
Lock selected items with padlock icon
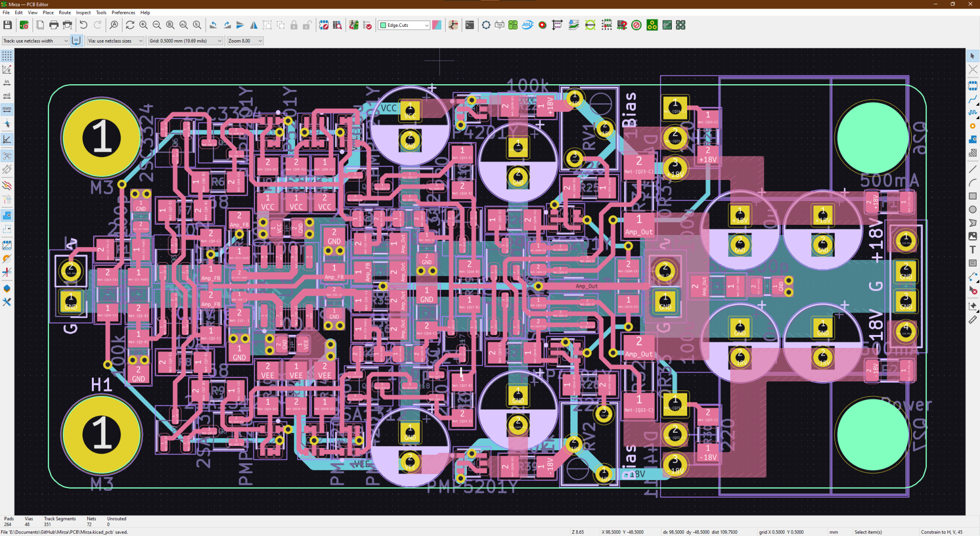click(294, 25)
